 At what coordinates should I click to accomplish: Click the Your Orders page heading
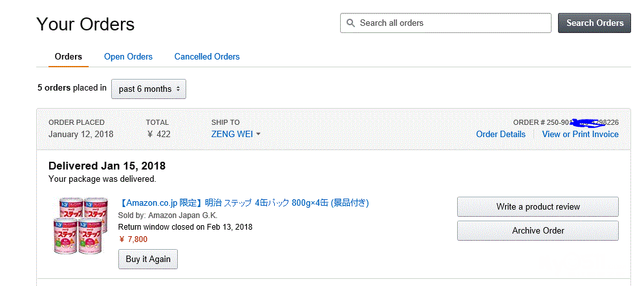click(85, 24)
